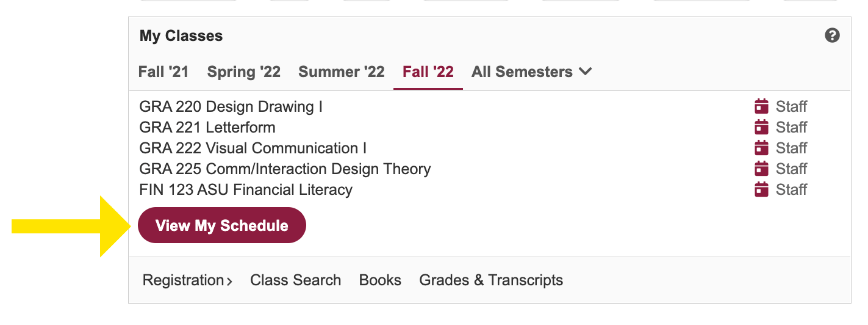Screen dimensions: 868x325
Task: Open calendar icon for GRA 222 Visual Communication
Action: pos(761,148)
